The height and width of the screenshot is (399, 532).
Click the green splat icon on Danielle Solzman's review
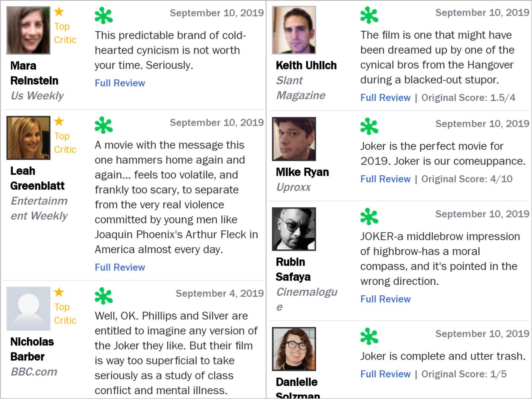[369, 336]
